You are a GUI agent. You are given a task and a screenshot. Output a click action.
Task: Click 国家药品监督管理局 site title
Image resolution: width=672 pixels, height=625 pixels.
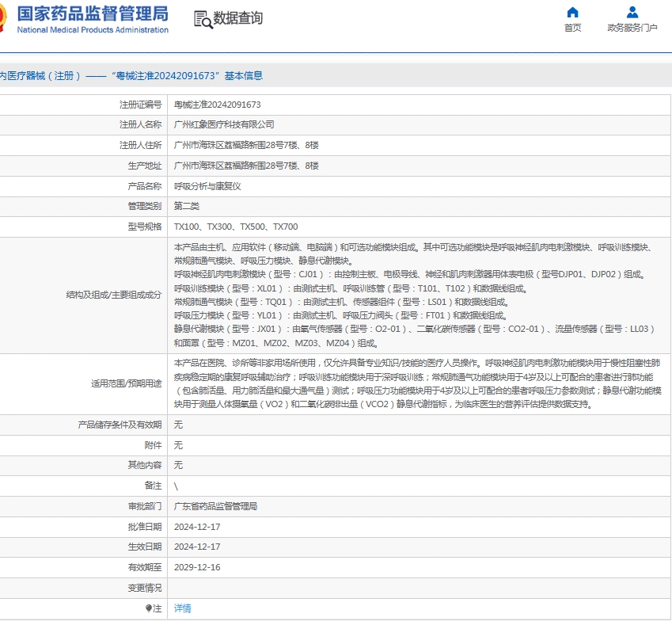(x=93, y=13)
